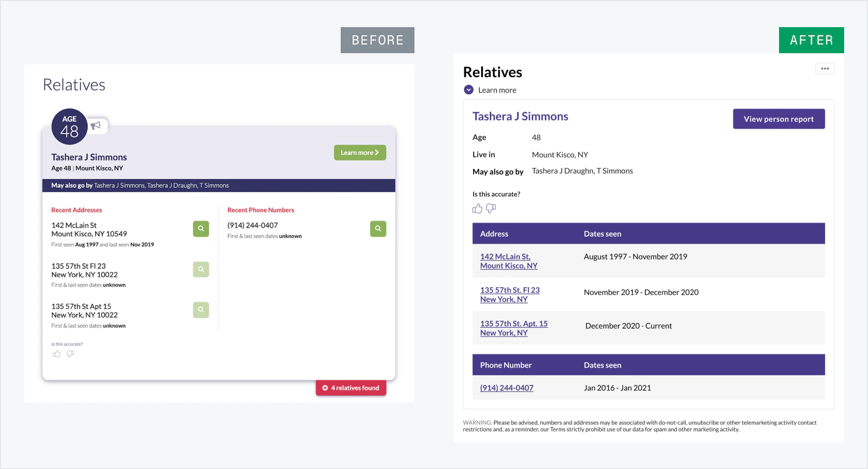This screenshot has width=868, height=469.
Task: Click the November 2019 - December 2020 date cell
Action: coord(641,293)
